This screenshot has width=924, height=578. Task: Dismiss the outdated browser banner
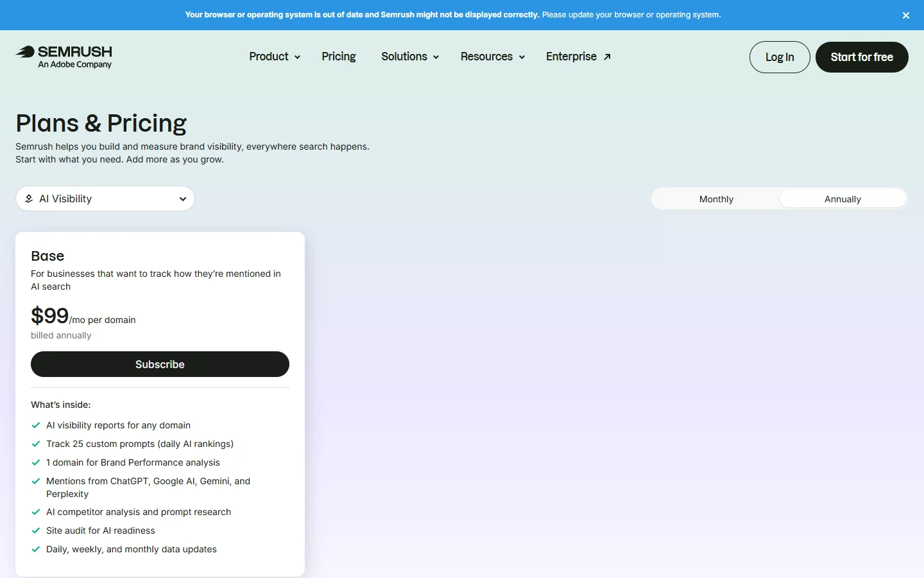tap(906, 15)
